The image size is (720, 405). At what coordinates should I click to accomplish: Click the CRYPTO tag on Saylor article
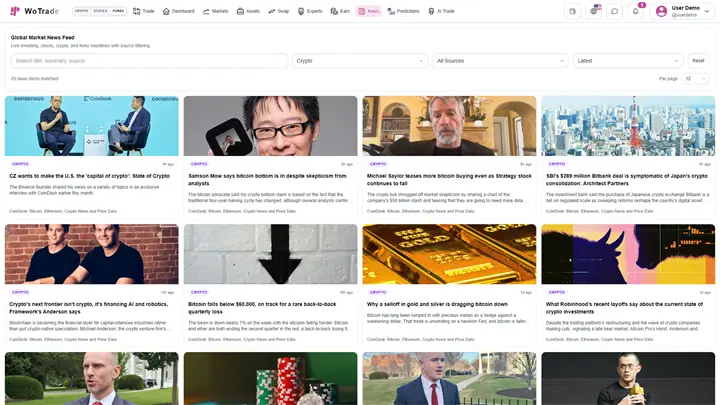(x=378, y=164)
